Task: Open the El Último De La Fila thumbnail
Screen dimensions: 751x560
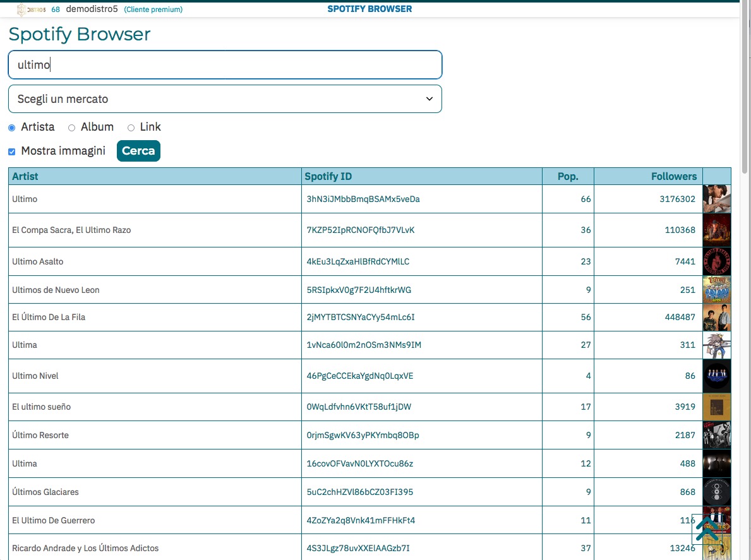Action: [716, 318]
